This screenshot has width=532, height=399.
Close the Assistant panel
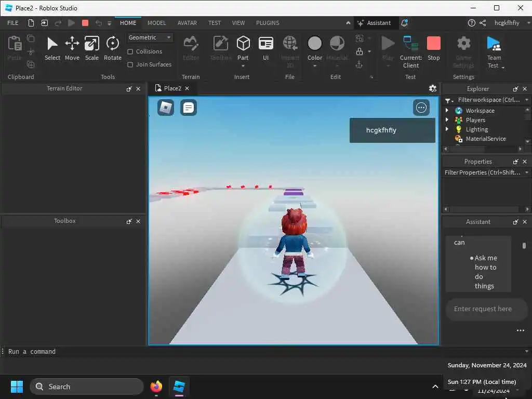click(525, 222)
